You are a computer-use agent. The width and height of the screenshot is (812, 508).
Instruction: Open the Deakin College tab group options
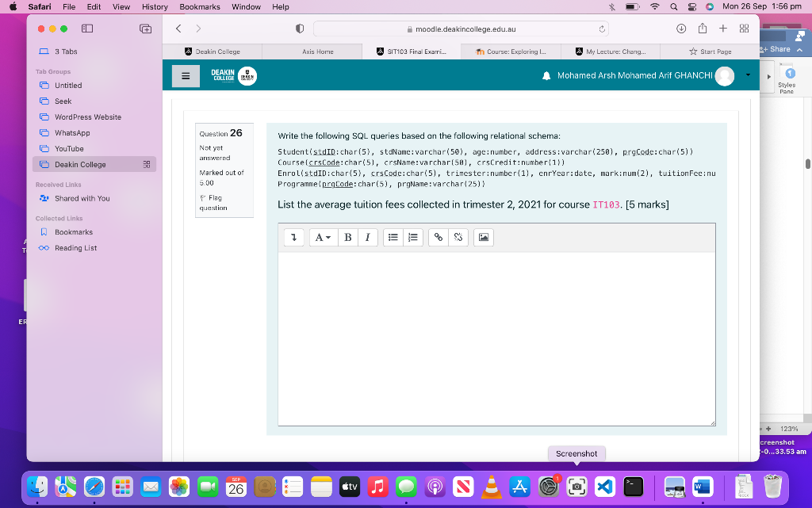[147, 165]
